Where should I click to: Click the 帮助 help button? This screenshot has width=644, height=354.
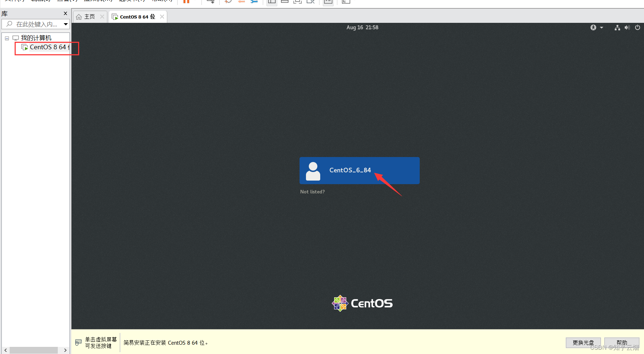tap(622, 343)
